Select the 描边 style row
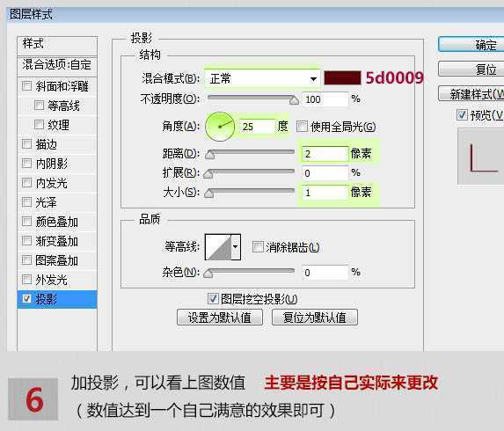The image size is (504, 431). point(57,143)
